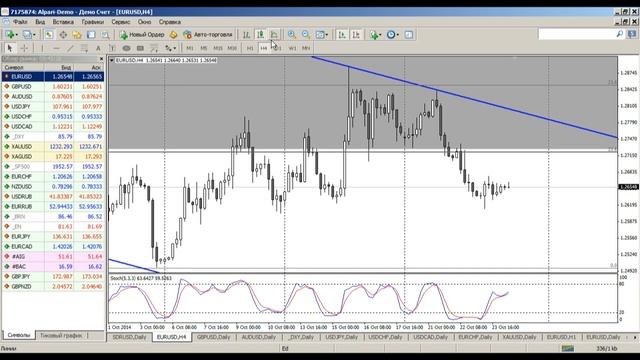This screenshot has height=360, width=640.
Task: Switch to the XAUUSD,Daily chart tab
Action: pyautogui.click(x=519, y=337)
